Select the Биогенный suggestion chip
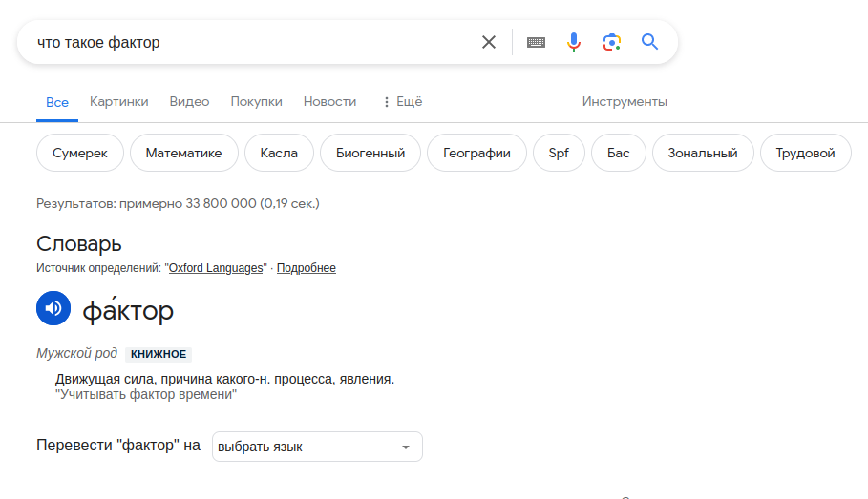Image resolution: width=868 pixels, height=499 pixels. (370, 153)
